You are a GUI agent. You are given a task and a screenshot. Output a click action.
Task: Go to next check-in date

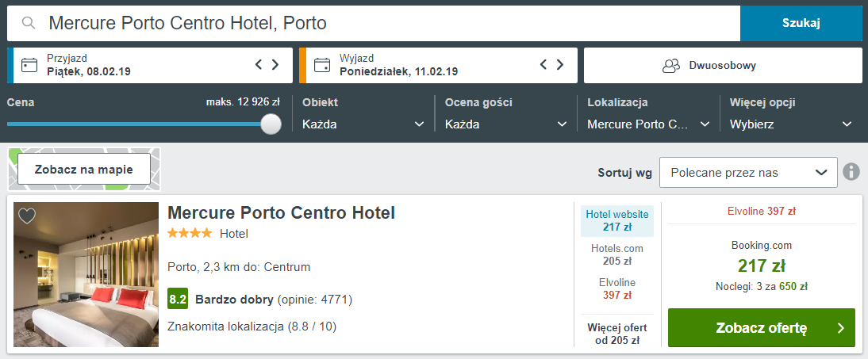pos(275,65)
